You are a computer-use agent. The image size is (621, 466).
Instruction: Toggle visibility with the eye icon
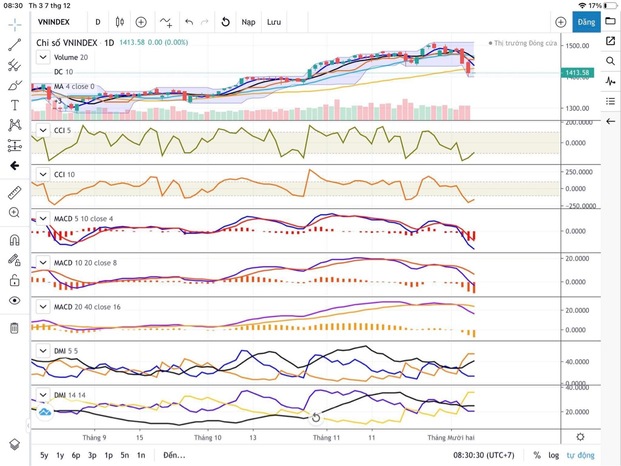click(x=14, y=300)
